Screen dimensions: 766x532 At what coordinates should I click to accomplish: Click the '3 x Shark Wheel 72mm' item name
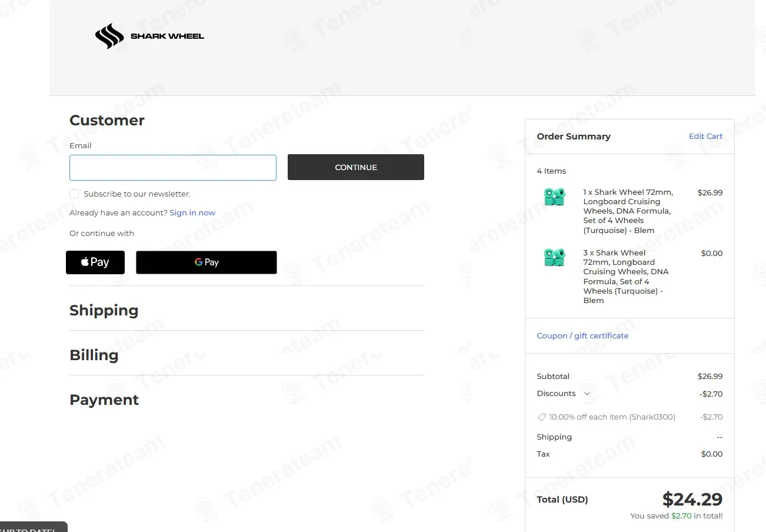(x=626, y=277)
